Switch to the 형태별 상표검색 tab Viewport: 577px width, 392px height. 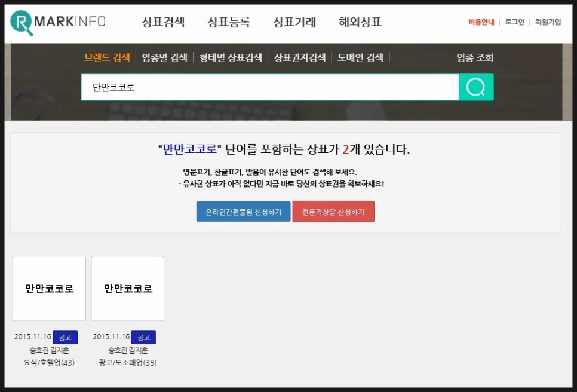pos(232,57)
